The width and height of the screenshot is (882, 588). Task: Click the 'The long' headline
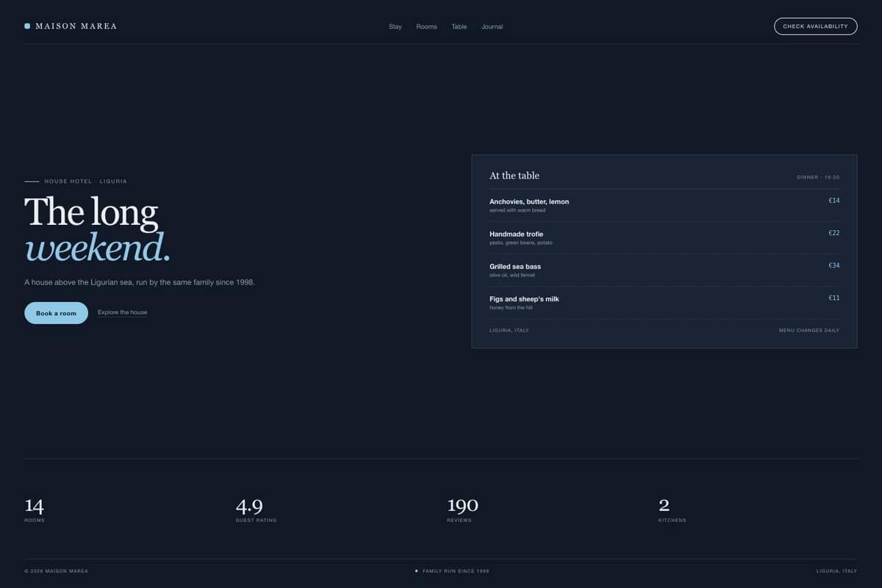point(91,212)
